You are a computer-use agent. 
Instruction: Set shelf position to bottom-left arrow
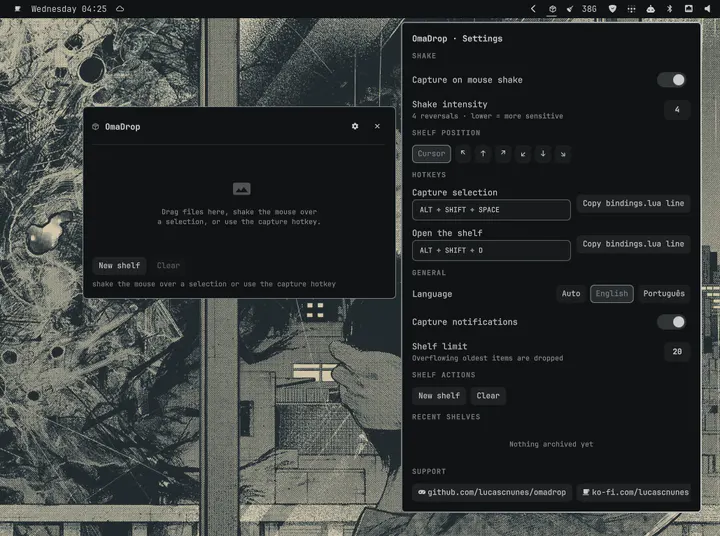523,154
